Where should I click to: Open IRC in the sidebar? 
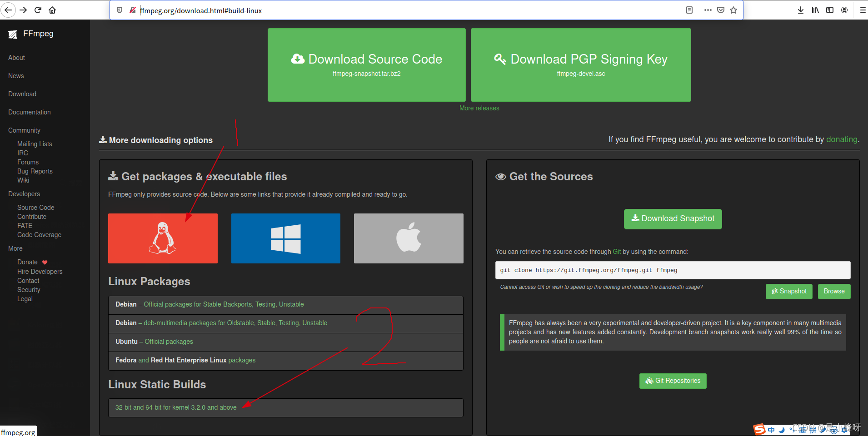coord(23,153)
